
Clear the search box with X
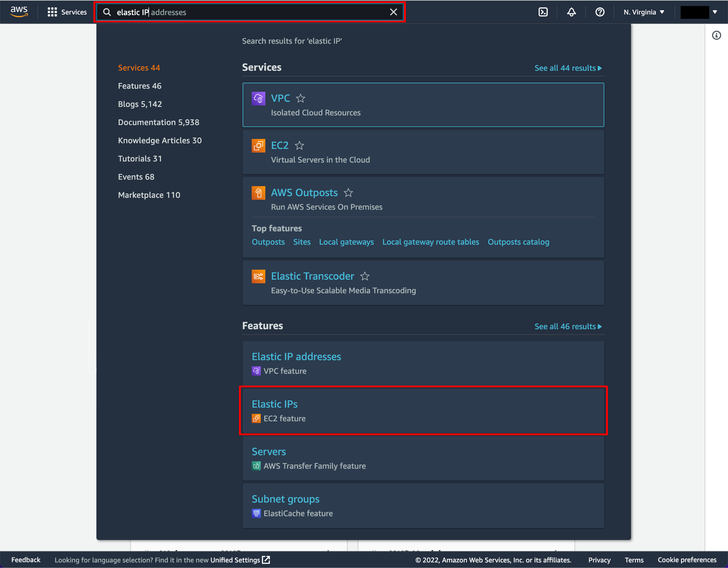coord(393,12)
